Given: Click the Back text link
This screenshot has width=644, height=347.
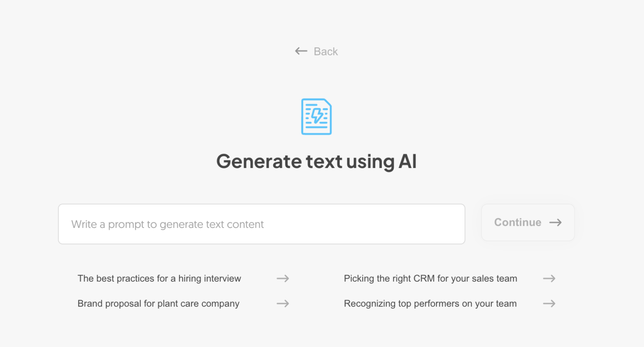Looking at the screenshot, I should tap(326, 52).
